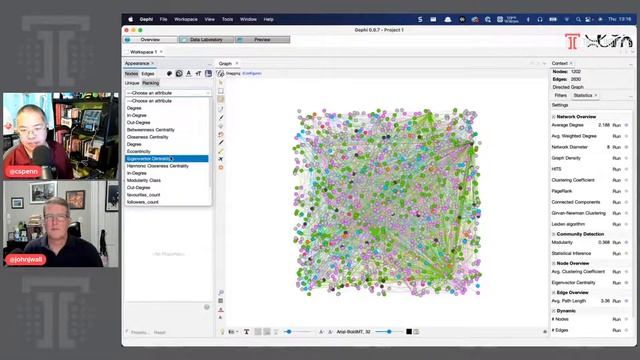Click the rectangle selection tool
This screenshot has width=640, height=360.
(221, 91)
